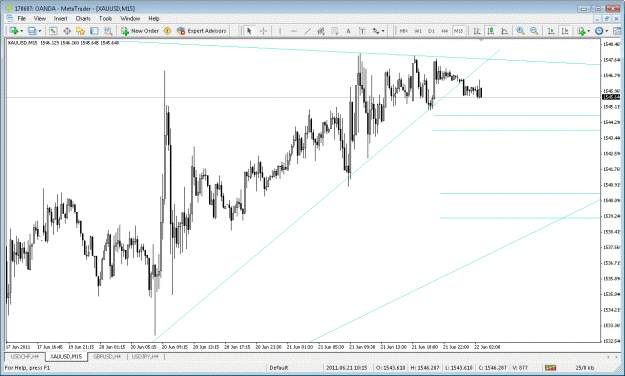This screenshot has height=376, width=625.
Task: Select the XAUUSD,M15 chart tab
Action: coord(66,356)
